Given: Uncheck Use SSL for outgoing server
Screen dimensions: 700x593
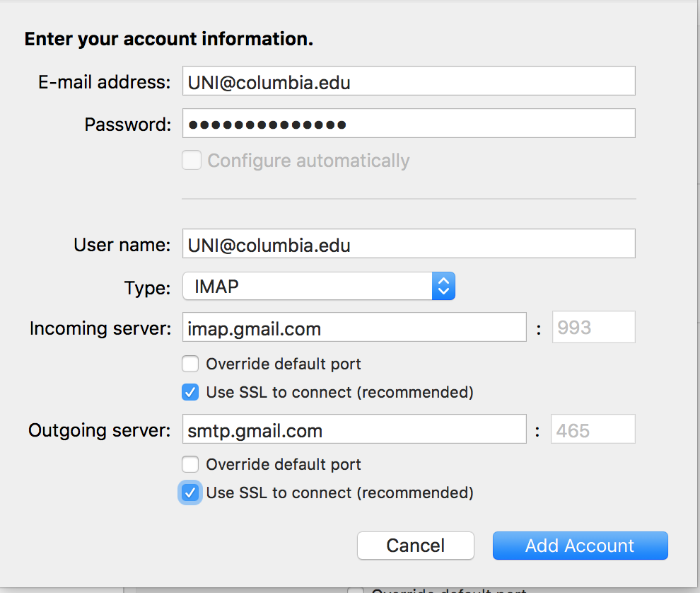Looking at the screenshot, I should point(190,493).
